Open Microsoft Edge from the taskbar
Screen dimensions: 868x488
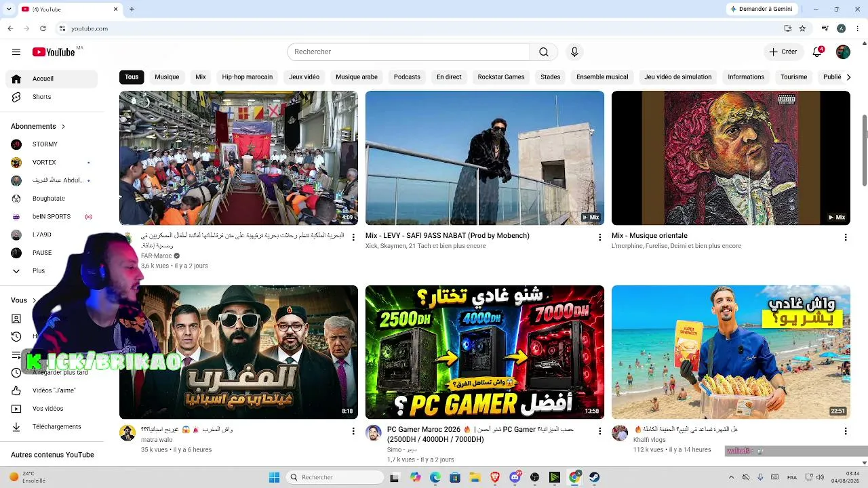coord(435,478)
